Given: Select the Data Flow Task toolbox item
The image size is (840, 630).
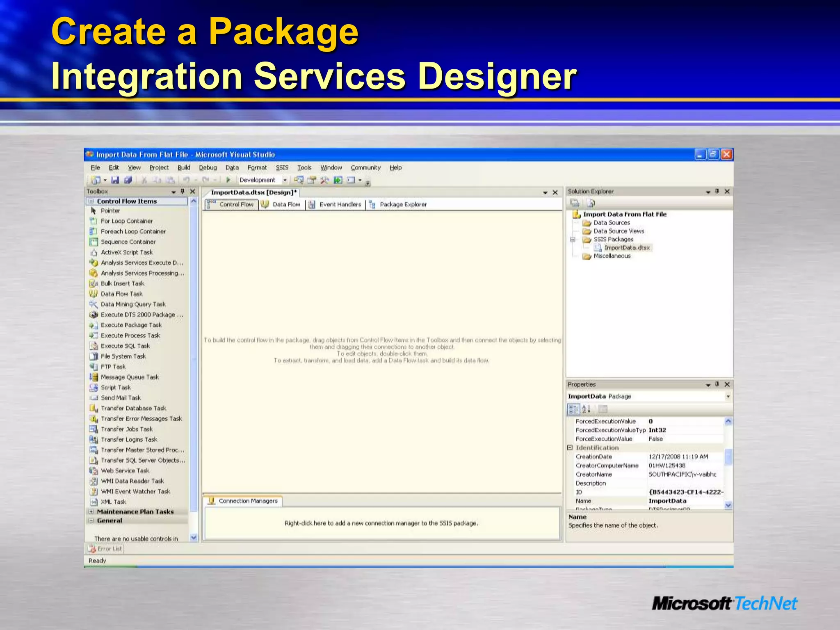Looking at the screenshot, I should pyautogui.click(x=121, y=294).
